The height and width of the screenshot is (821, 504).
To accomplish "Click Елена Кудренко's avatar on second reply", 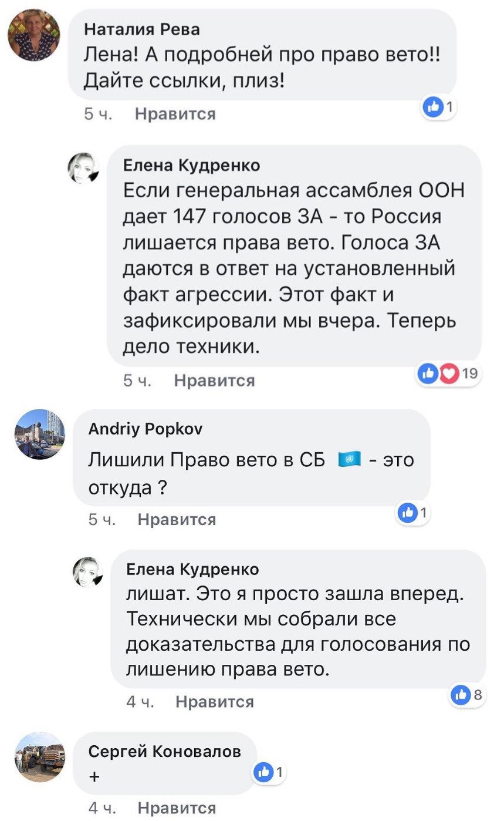I will [88, 572].
